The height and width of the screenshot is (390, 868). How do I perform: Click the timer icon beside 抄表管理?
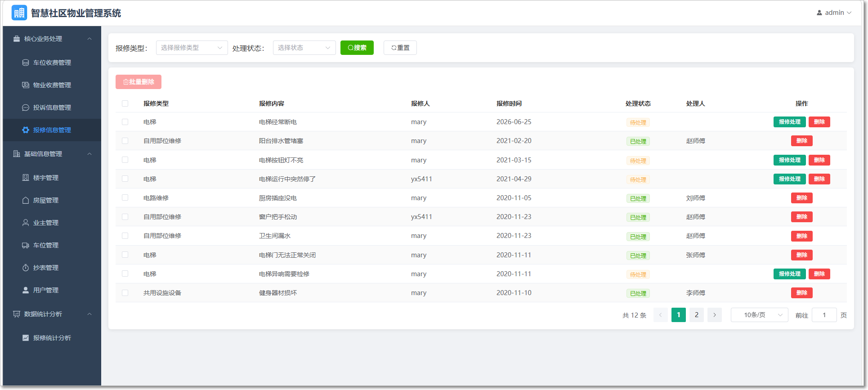(26, 268)
